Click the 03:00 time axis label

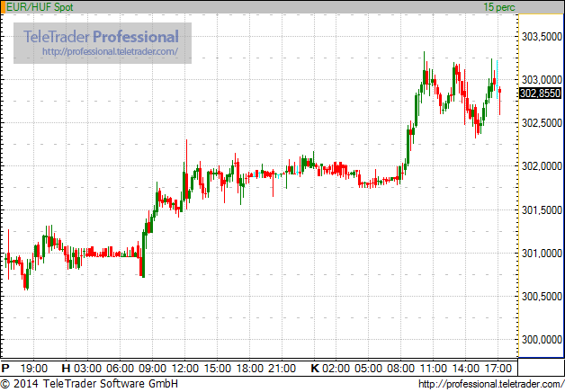tap(87, 369)
